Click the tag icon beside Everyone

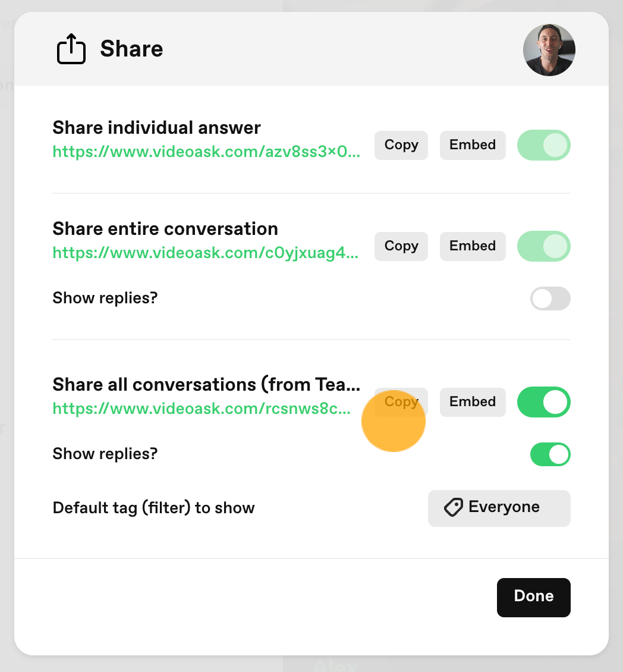[454, 507]
